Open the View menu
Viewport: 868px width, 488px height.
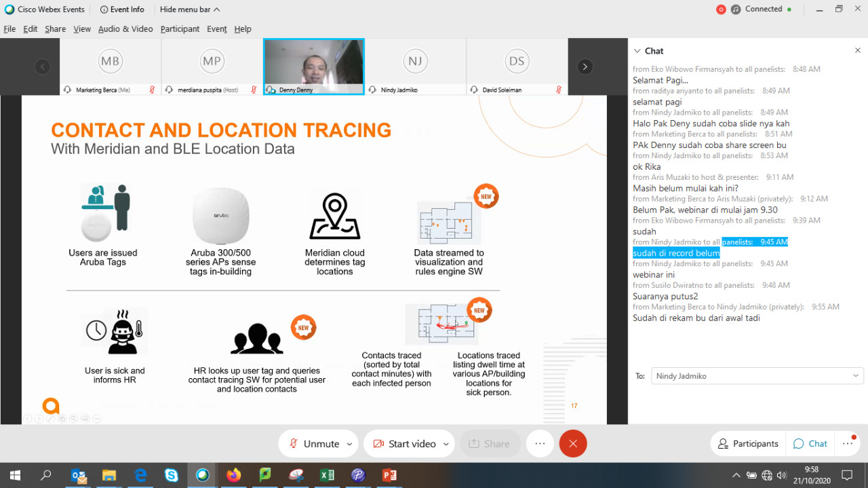click(82, 29)
